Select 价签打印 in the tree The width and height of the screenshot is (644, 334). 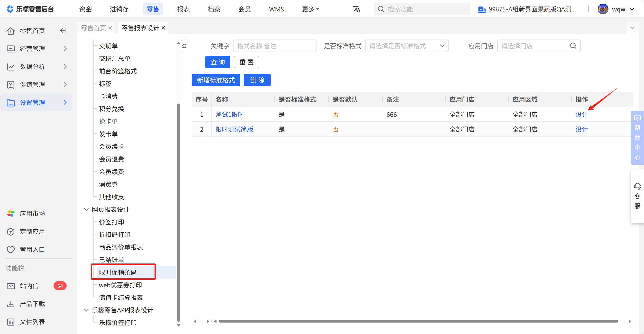pyautogui.click(x=112, y=222)
